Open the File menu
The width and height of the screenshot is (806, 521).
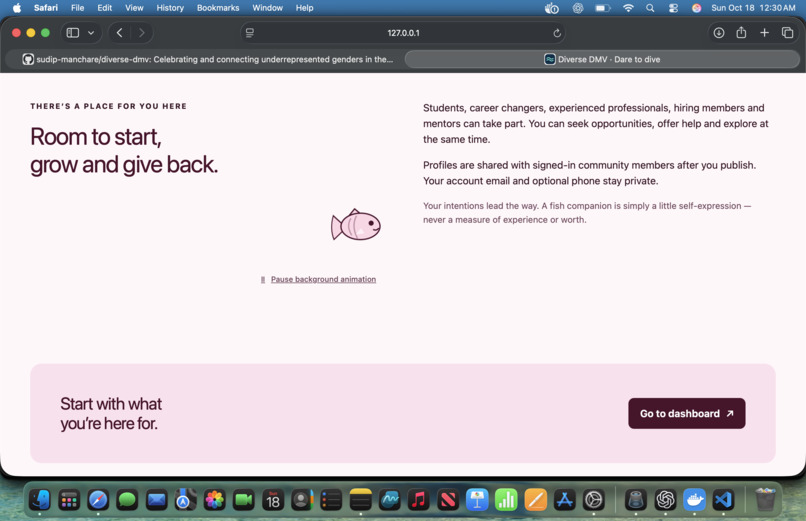click(x=78, y=8)
